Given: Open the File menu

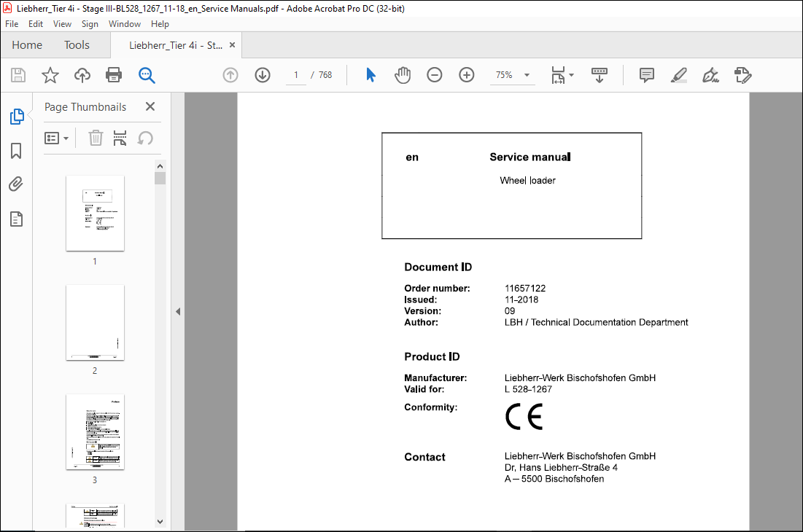Looking at the screenshot, I should coord(12,24).
